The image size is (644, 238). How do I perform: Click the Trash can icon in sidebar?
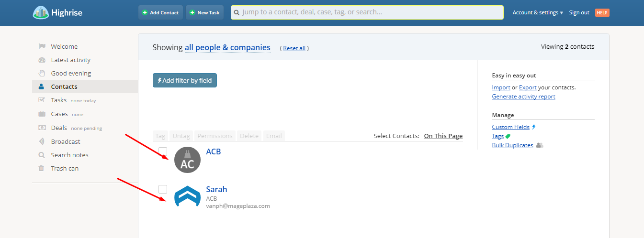pos(42,168)
